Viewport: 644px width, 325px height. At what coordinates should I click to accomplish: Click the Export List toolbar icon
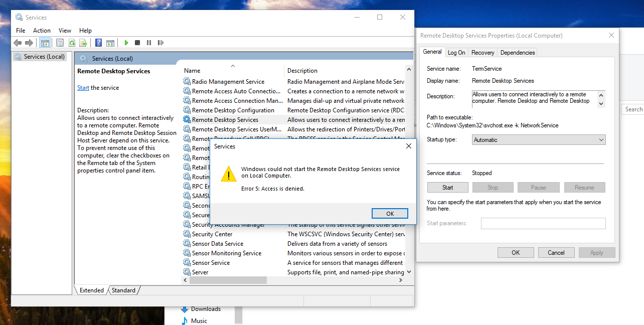tap(83, 43)
